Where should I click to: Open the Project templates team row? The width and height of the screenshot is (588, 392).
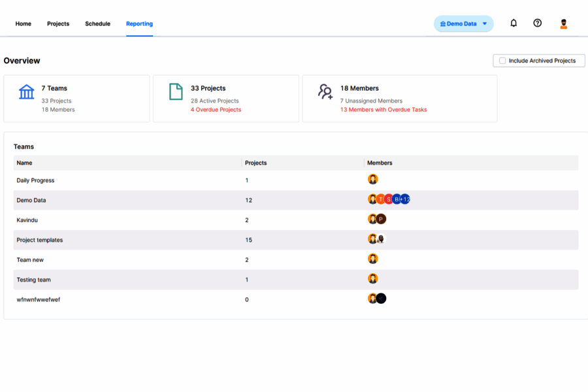[x=40, y=240]
